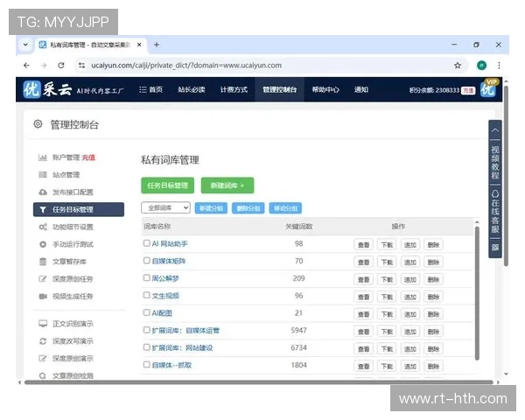The height and width of the screenshot is (420, 525).
Task: Open Chrome three-dot menu
Action: coord(499,66)
